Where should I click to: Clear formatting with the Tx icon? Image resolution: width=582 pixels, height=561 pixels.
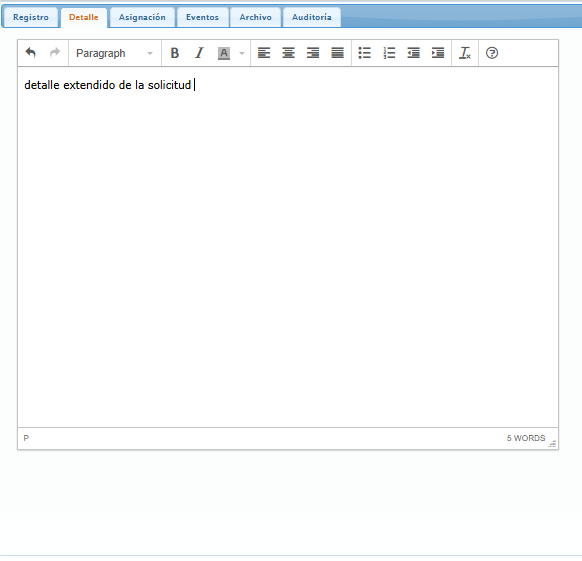click(465, 53)
